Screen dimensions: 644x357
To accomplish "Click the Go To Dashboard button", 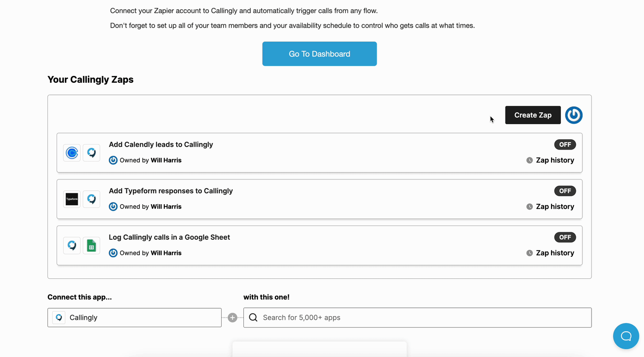I will point(319,54).
